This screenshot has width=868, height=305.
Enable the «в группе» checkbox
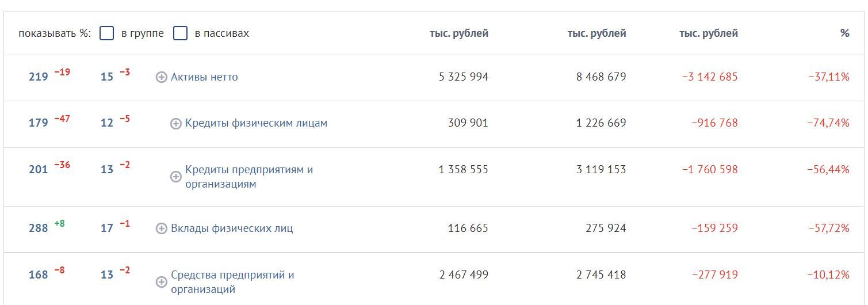[x=106, y=33]
